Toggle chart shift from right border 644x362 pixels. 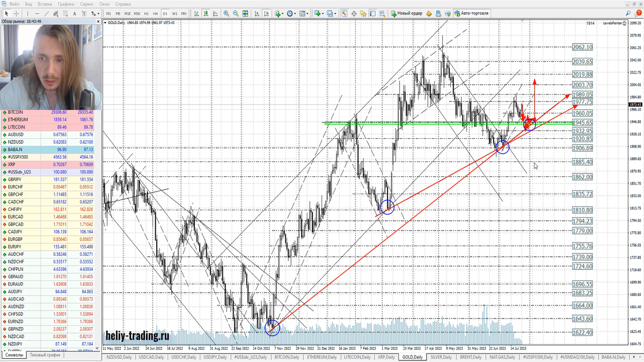pyautogui.click(x=266, y=13)
